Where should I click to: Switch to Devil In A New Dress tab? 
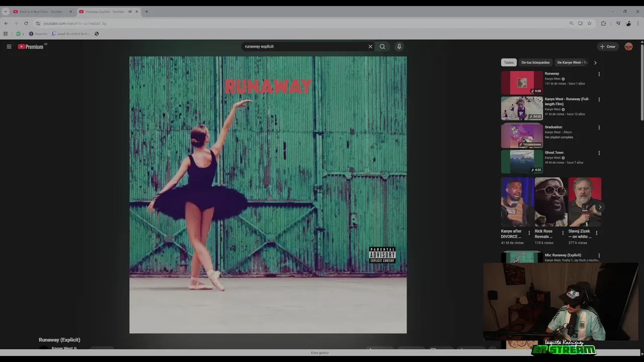point(43,12)
